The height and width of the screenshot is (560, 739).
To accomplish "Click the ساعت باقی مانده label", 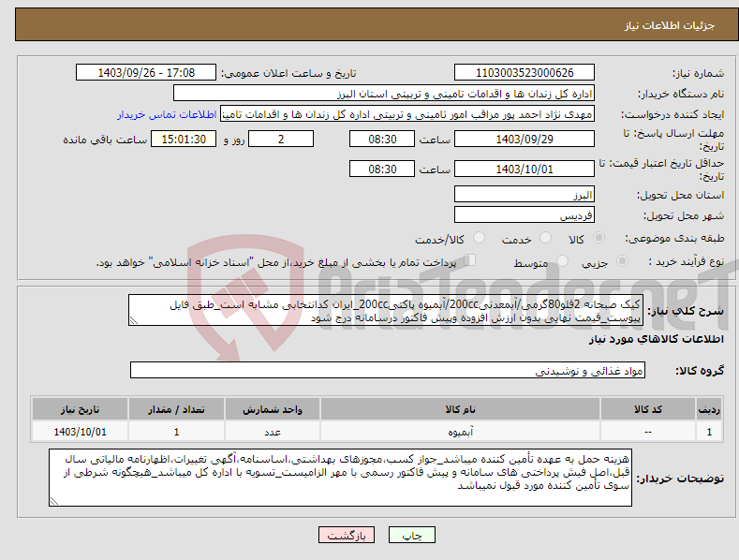I will (105, 140).
